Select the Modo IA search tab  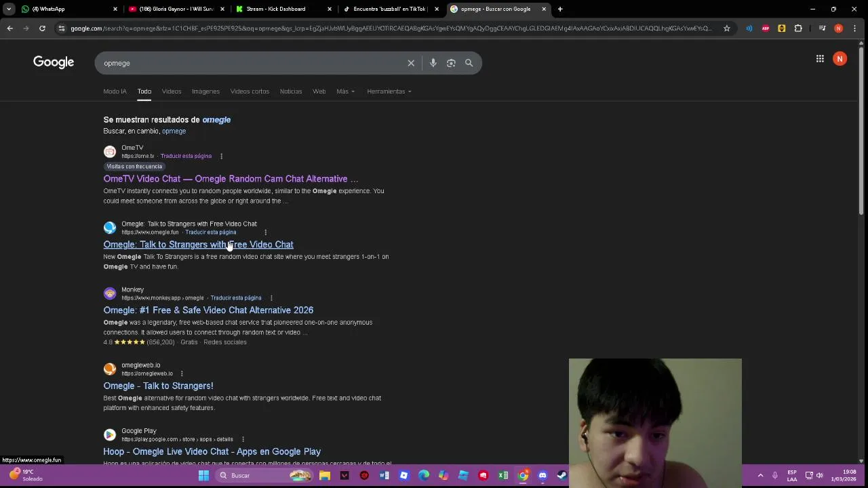tap(115, 91)
